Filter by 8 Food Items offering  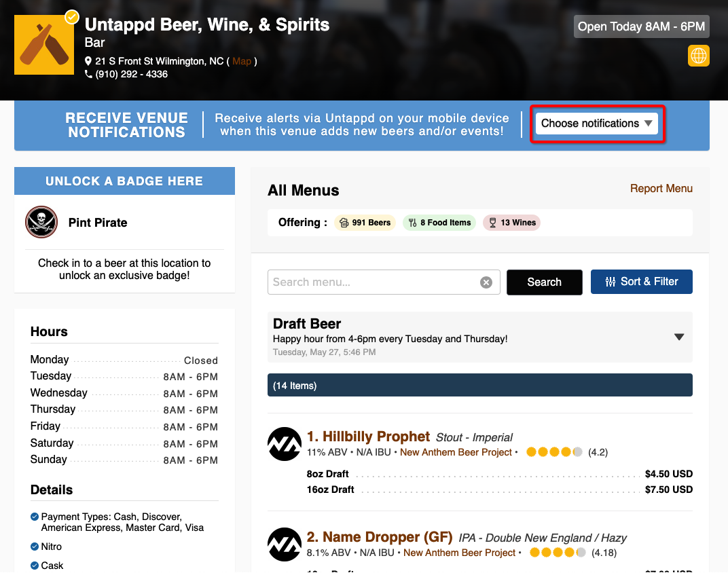439,223
